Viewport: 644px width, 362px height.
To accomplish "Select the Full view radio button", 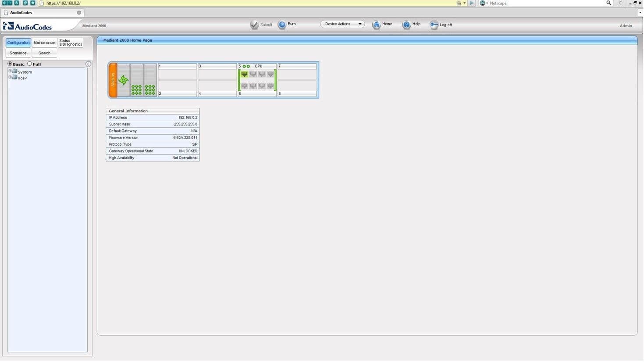I will click(x=30, y=64).
